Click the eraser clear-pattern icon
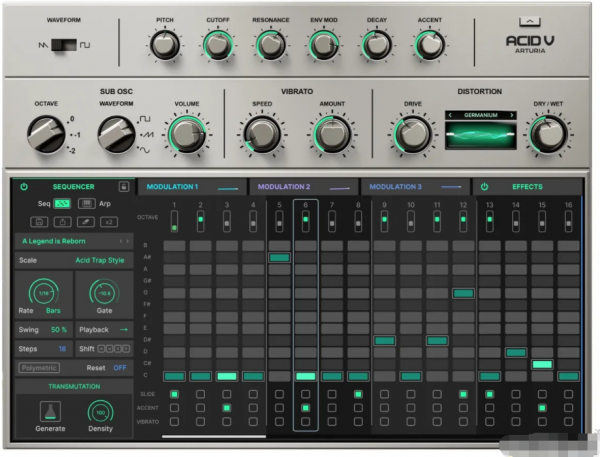The image size is (600, 457). 86,222
